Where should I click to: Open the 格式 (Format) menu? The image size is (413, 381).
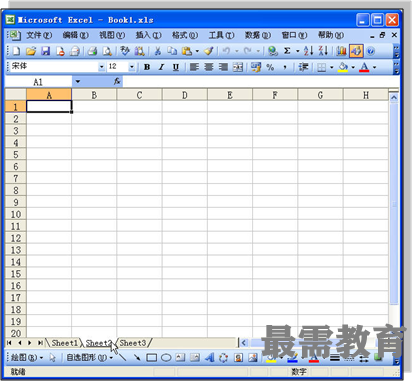click(185, 35)
